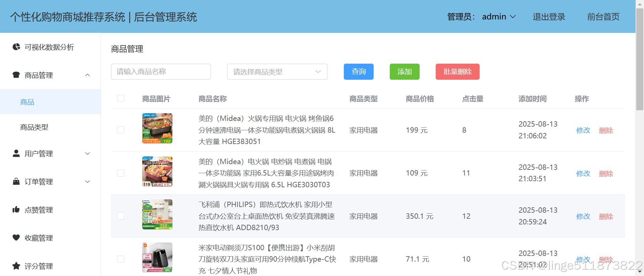Open the 请选择商品类型 dropdown
The width and height of the screenshot is (644, 276).
tap(277, 72)
